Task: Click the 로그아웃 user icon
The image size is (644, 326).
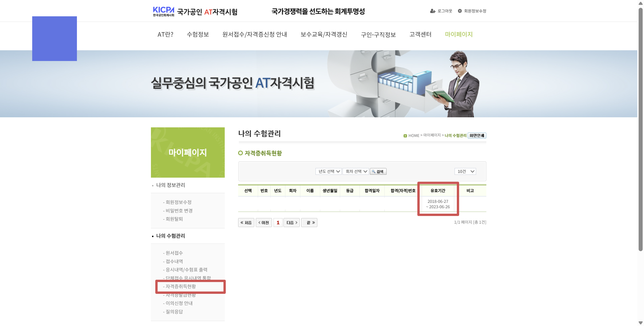Action: [432, 11]
